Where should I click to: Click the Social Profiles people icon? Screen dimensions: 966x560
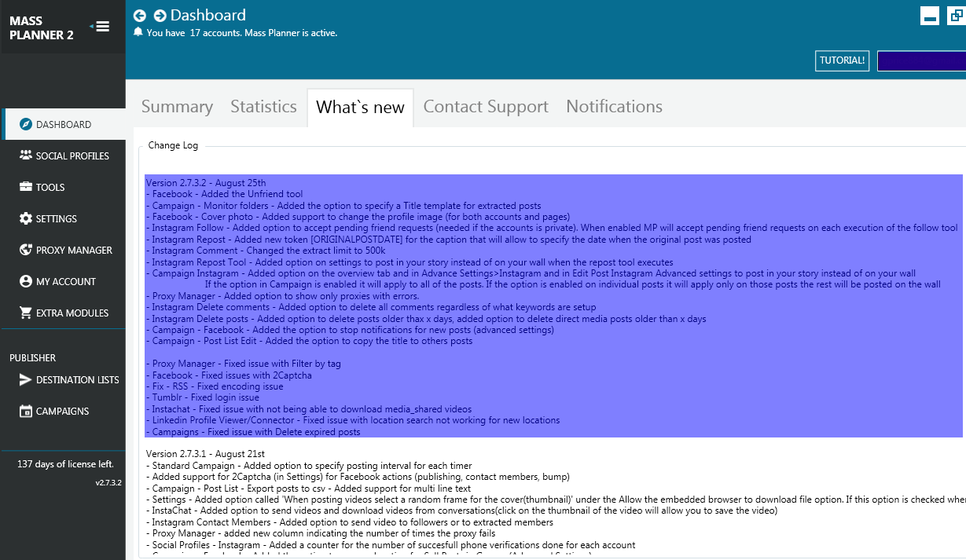(25, 156)
